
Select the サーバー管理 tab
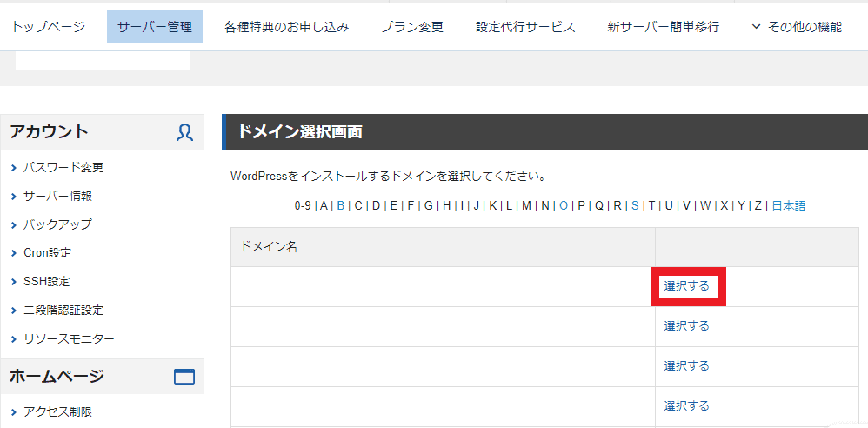pyautogui.click(x=155, y=27)
